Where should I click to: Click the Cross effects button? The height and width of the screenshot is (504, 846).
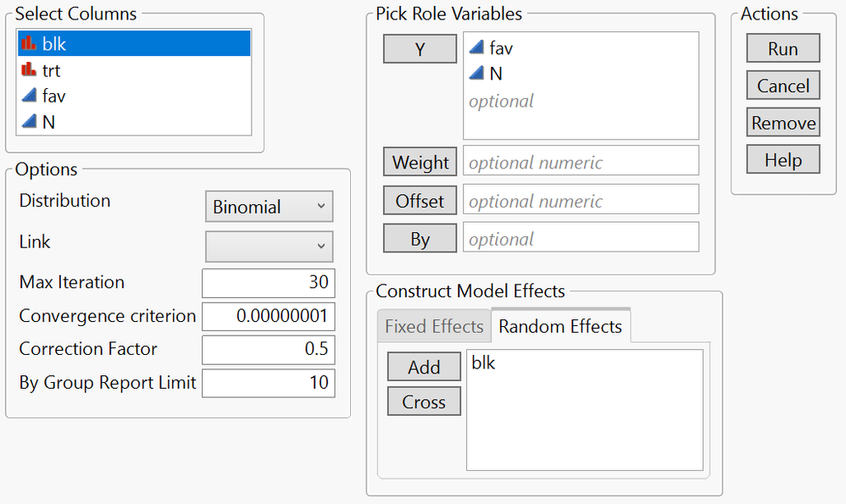[x=424, y=402]
